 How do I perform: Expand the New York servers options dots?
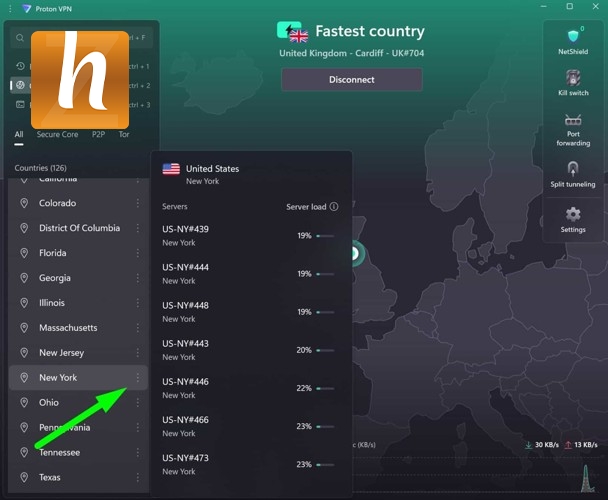coord(138,378)
